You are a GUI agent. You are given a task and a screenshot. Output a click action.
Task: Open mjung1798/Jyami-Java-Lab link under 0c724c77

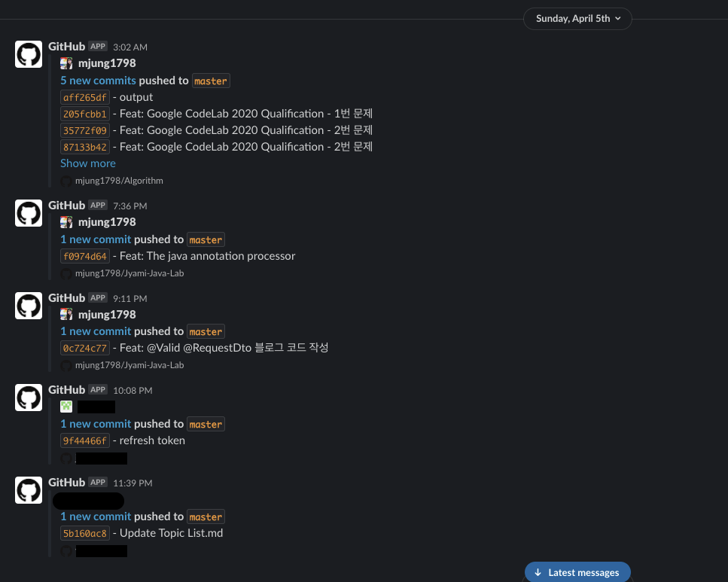point(129,365)
